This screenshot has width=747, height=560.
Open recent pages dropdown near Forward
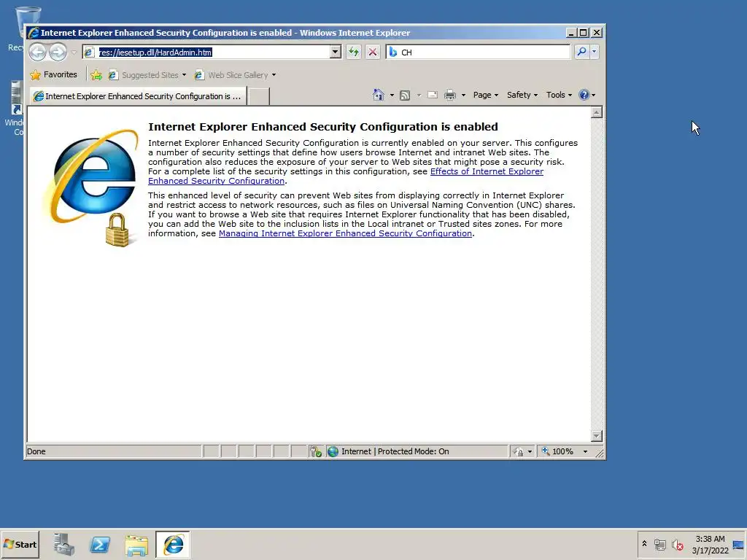tap(74, 52)
